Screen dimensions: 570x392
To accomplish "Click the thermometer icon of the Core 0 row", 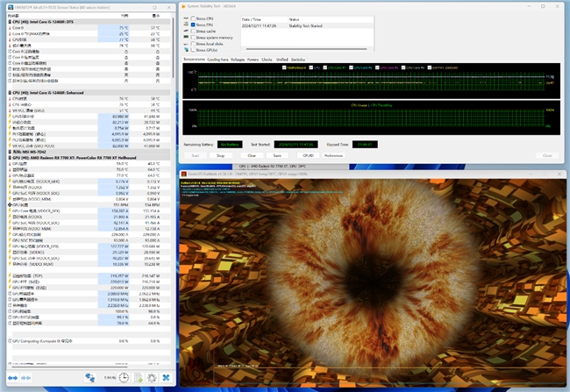I will tap(10, 28).
